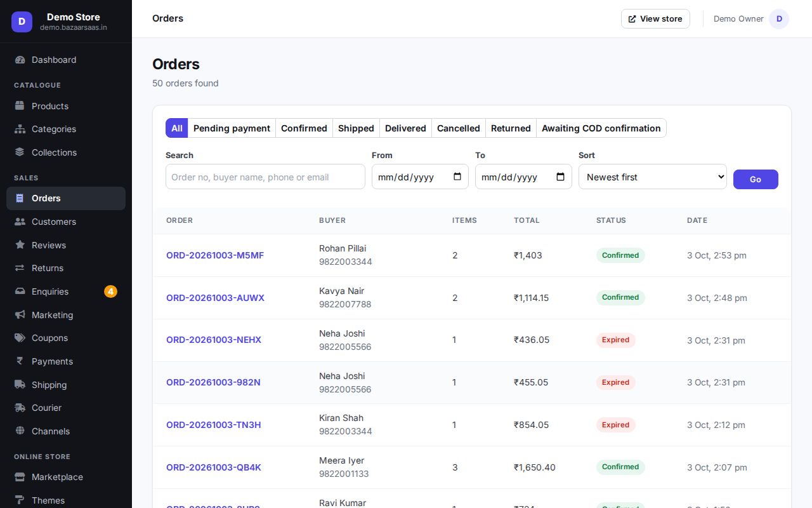Viewport: 812px width, 508px height.
Task: Click the Shipping truck icon
Action: coord(20,385)
